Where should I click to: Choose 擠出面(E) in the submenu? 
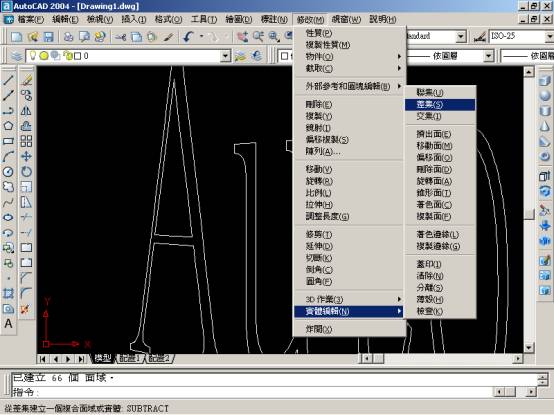[440, 134]
